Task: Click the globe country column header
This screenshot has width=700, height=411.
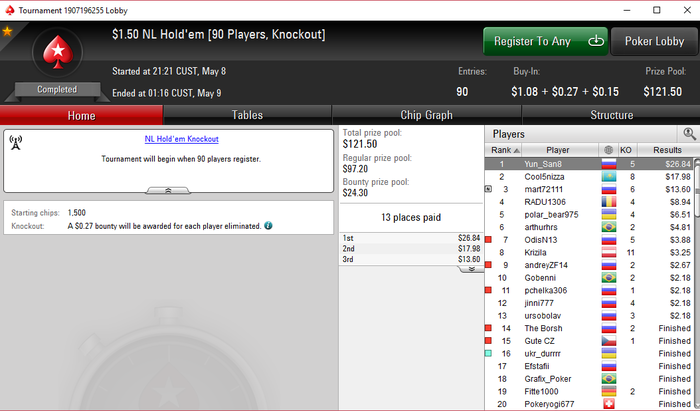Action: (608, 150)
